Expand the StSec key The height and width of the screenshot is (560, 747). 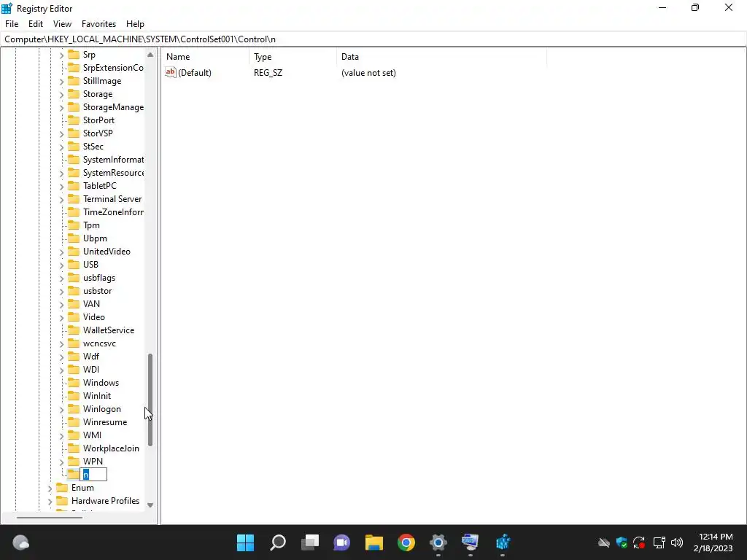point(61,147)
